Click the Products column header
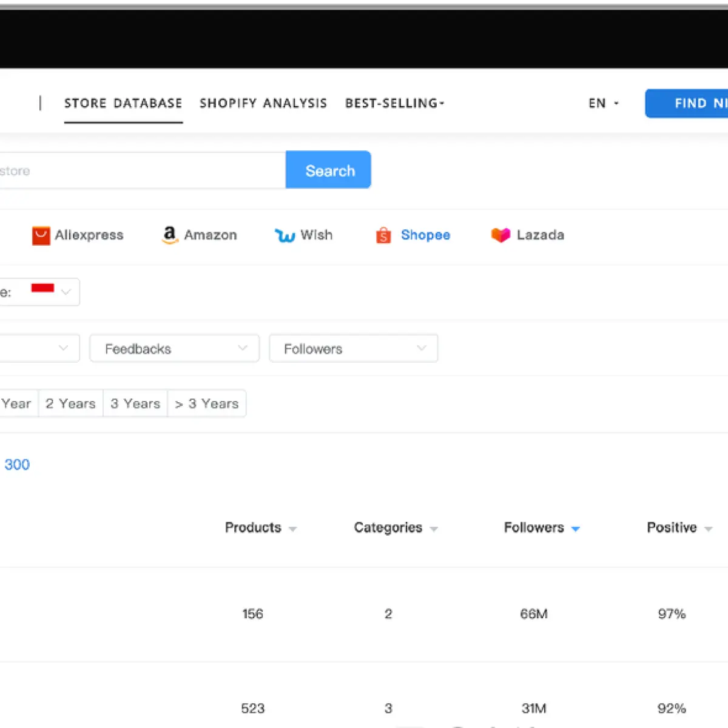 tap(253, 528)
